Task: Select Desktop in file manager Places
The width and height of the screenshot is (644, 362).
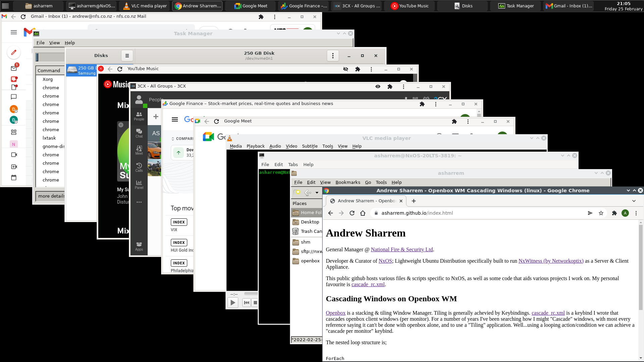Action: [x=306, y=222]
